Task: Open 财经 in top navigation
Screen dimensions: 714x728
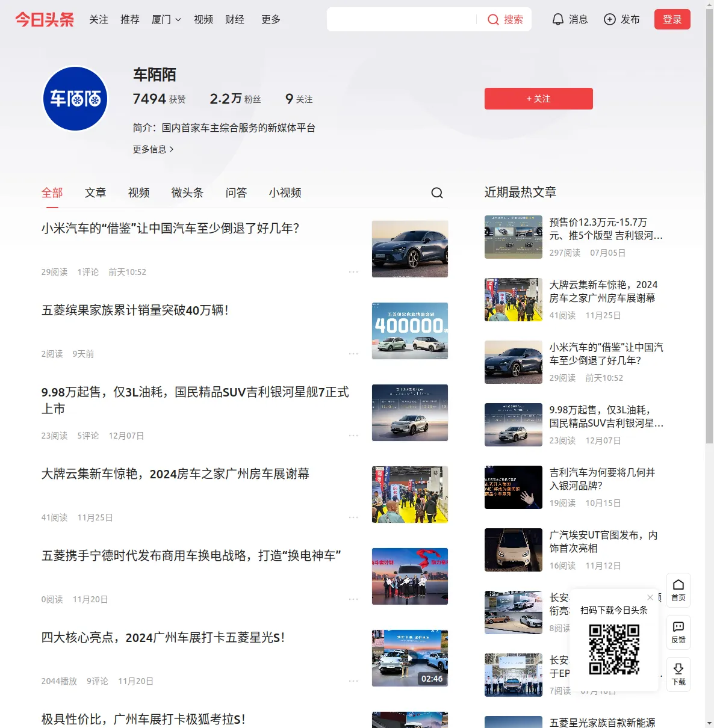Action: coord(235,19)
